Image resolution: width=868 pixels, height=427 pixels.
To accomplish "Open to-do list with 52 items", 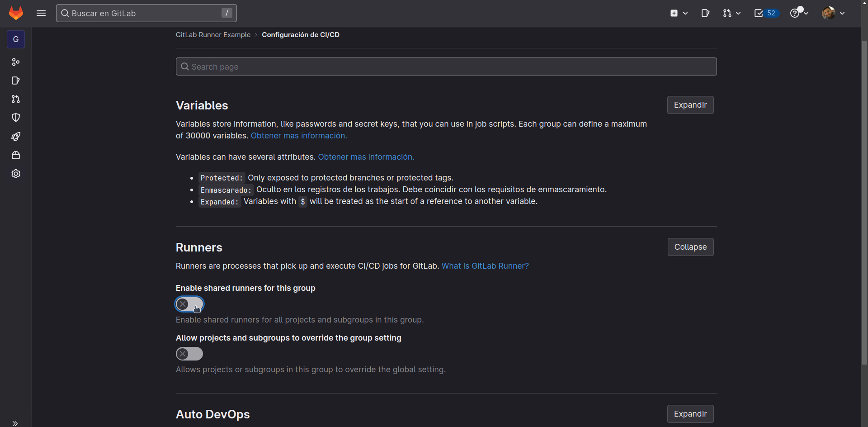I will (766, 13).
